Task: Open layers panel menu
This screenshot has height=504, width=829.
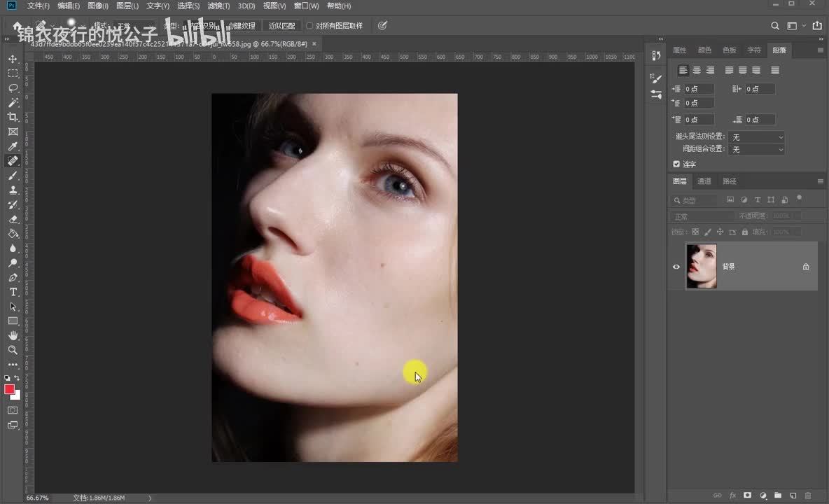Action: pos(820,181)
